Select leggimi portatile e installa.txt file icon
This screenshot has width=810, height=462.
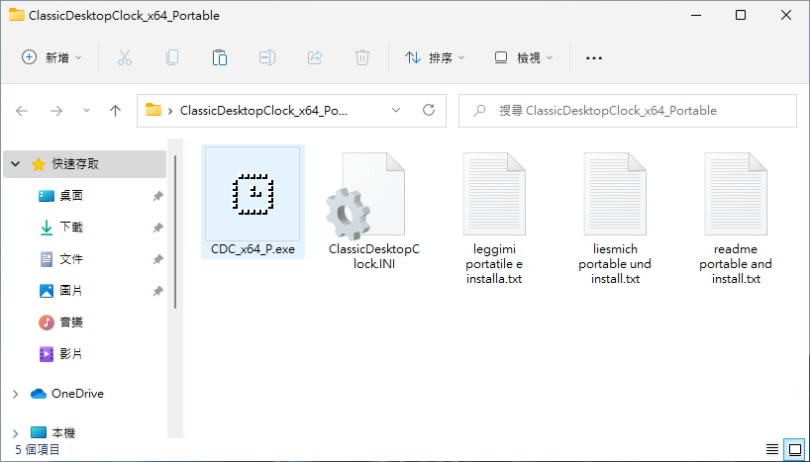coord(494,194)
